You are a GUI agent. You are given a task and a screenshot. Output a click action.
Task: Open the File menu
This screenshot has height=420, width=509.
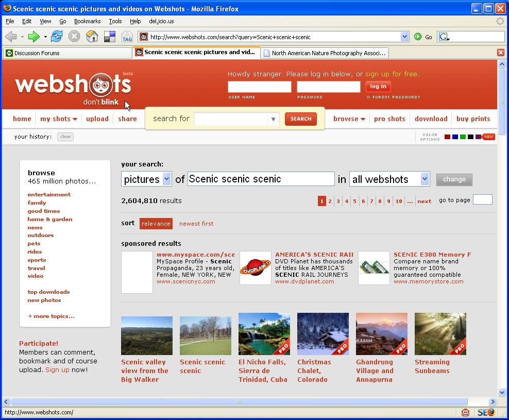(10, 21)
